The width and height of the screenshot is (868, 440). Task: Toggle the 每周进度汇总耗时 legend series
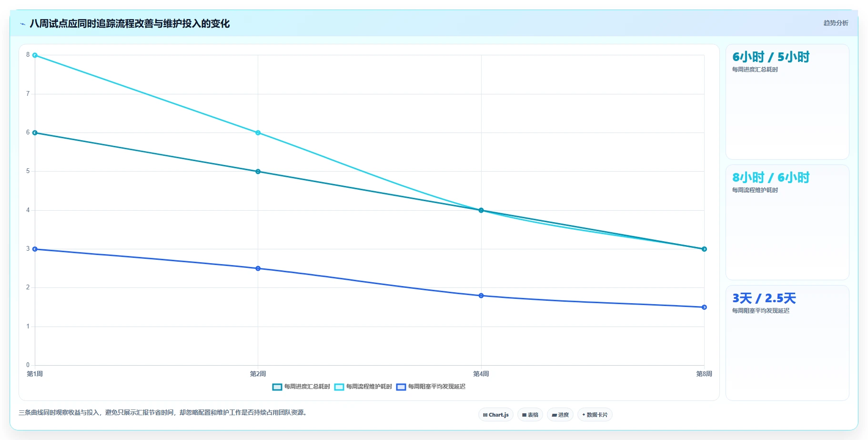tap(301, 387)
